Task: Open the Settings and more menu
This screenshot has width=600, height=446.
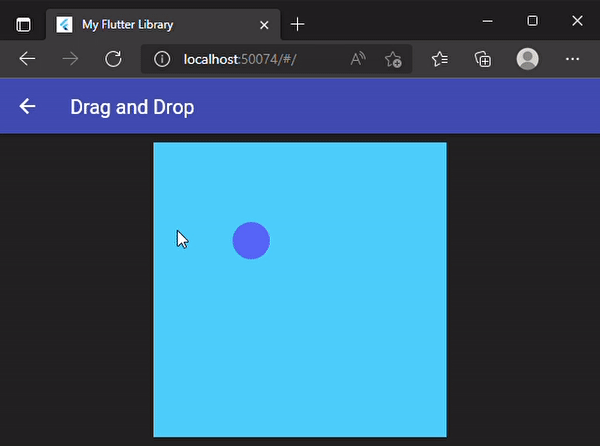Action: click(x=572, y=60)
